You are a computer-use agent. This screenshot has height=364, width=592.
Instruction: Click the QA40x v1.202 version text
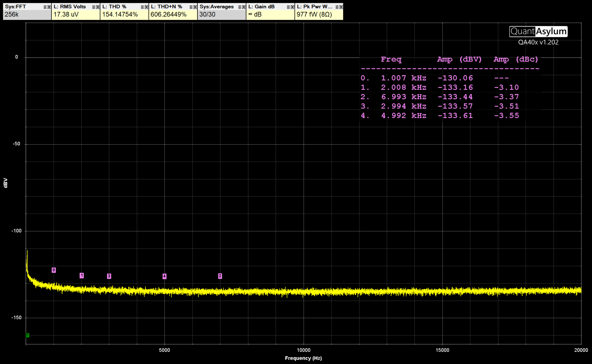tap(538, 42)
